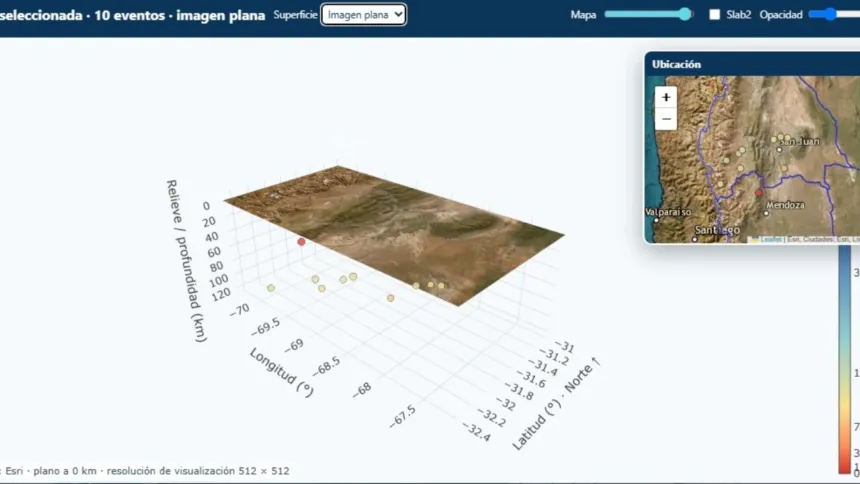860x484 pixels.
Task: Click the Ubicación panel header
Action: coord(752,64)
